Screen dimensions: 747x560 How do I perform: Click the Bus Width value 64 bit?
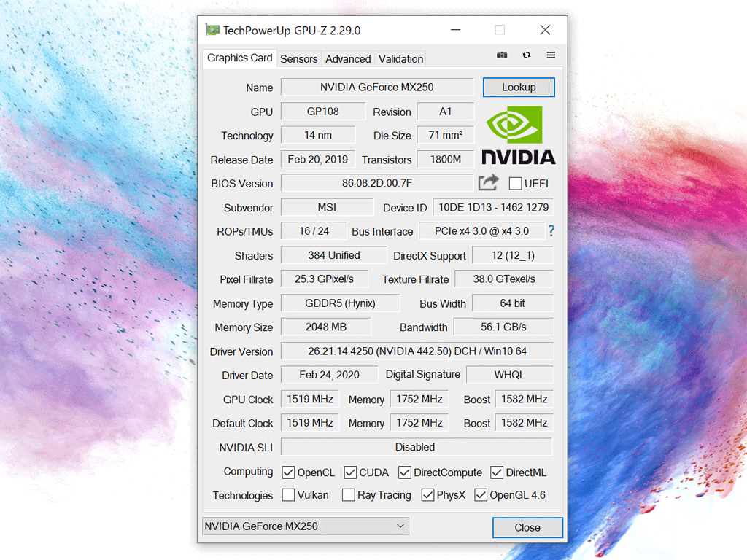coord(513,303)
